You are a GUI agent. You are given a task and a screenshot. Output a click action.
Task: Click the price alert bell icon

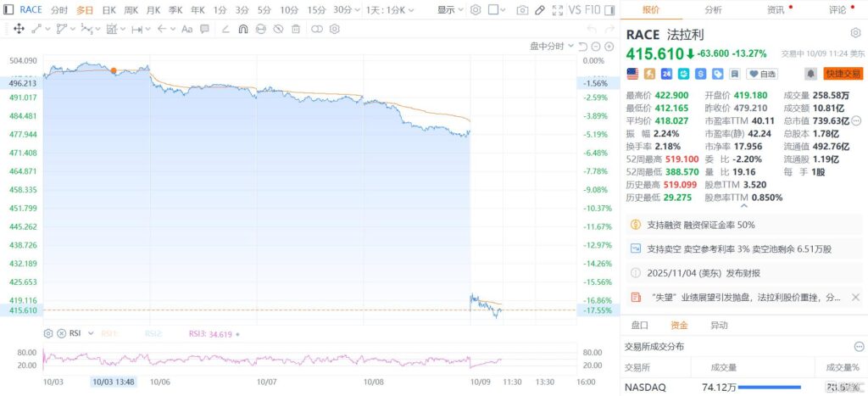[x=810, y=74]
